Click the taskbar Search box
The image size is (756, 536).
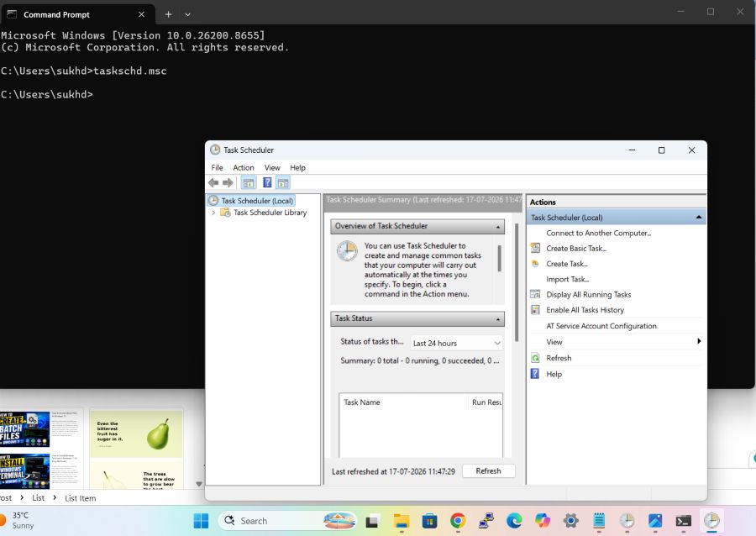point(287,521)
